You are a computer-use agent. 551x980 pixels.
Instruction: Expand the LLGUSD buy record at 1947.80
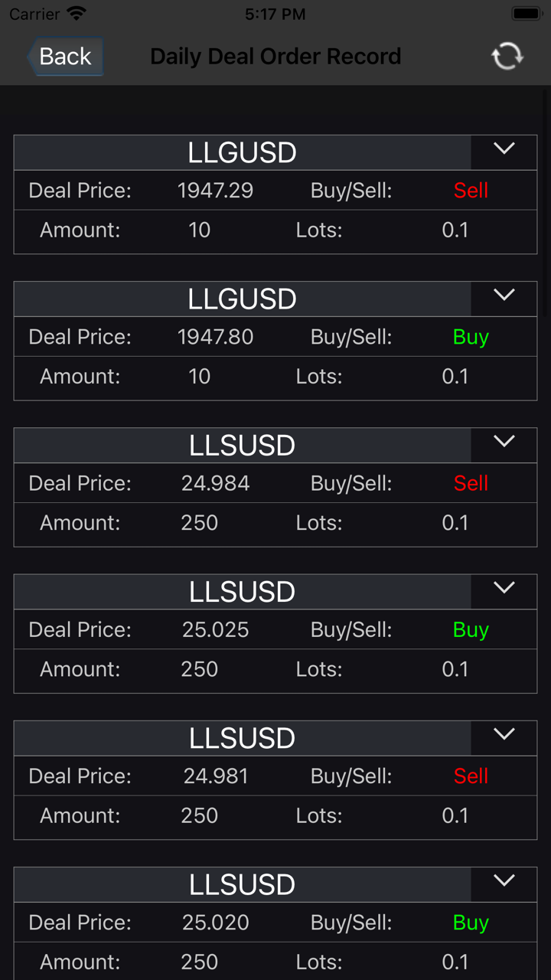pyautogui.click(x=504, y=296)
